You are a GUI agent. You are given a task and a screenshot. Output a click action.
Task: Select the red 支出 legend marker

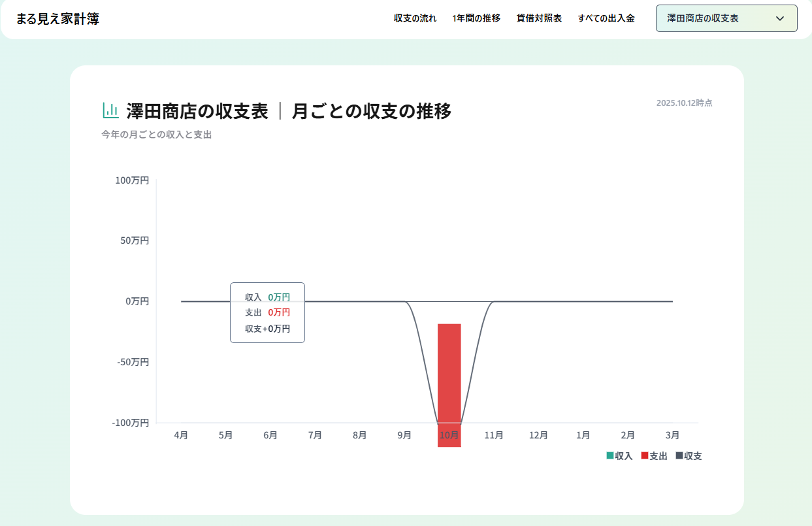645,456
